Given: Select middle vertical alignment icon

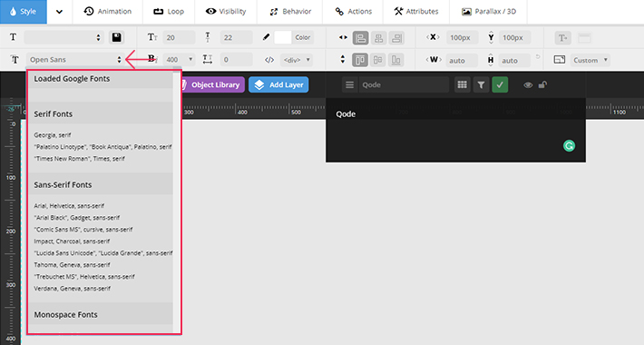Looking at the screenshot, I should point(378,60).
